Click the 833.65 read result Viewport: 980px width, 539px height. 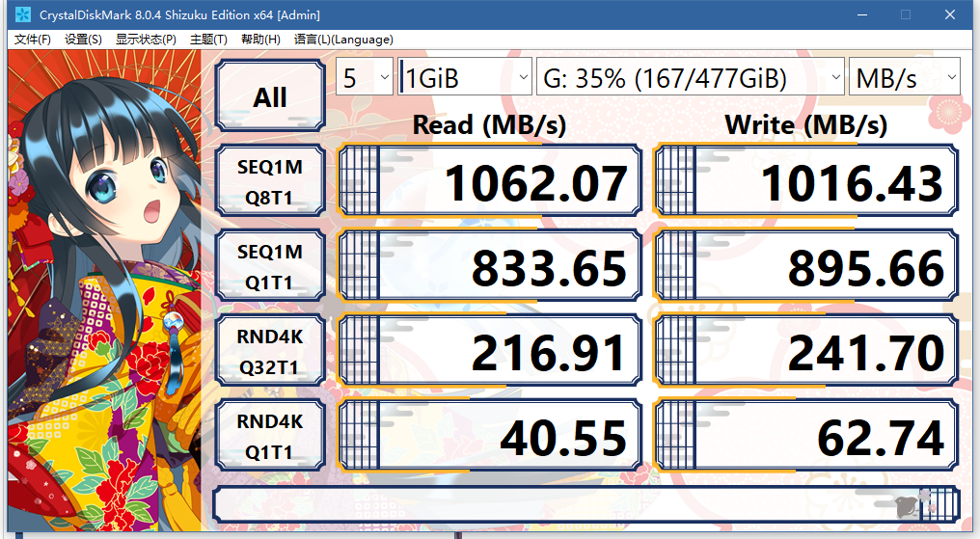point(489,266)
